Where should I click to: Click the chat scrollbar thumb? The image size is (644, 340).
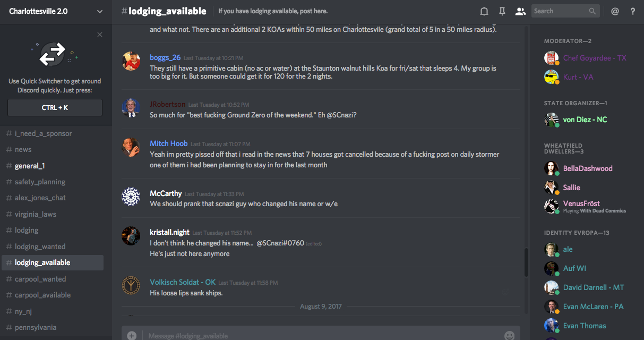pyautogui.click(x=526, y=262)
